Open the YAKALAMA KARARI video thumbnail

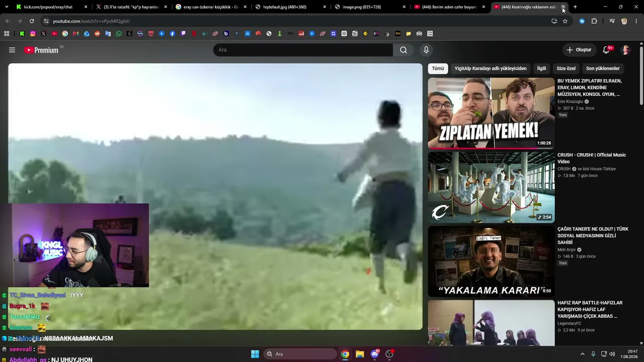(x=491, y=261)
